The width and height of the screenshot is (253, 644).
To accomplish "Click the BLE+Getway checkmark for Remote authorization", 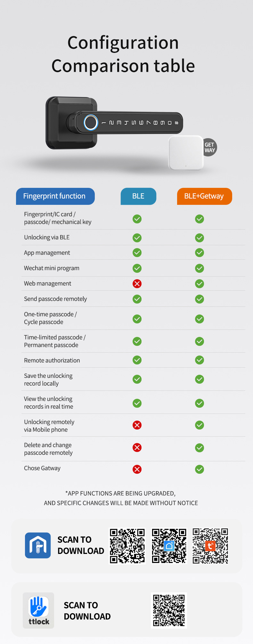I will (200, 360).
